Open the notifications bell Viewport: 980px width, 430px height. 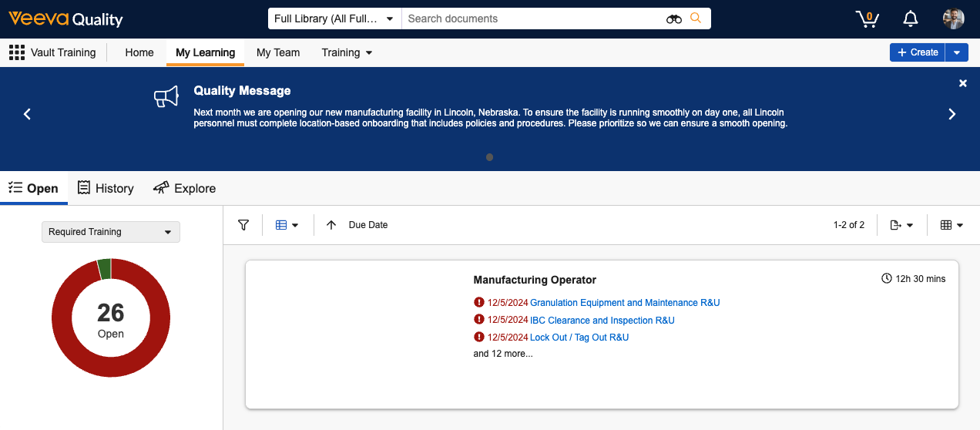pos(911,18)
